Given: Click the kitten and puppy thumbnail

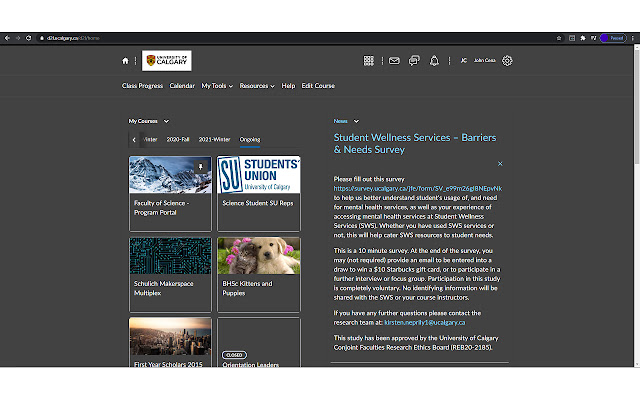Looking at the screenshot, I should [x=259, y=256].
